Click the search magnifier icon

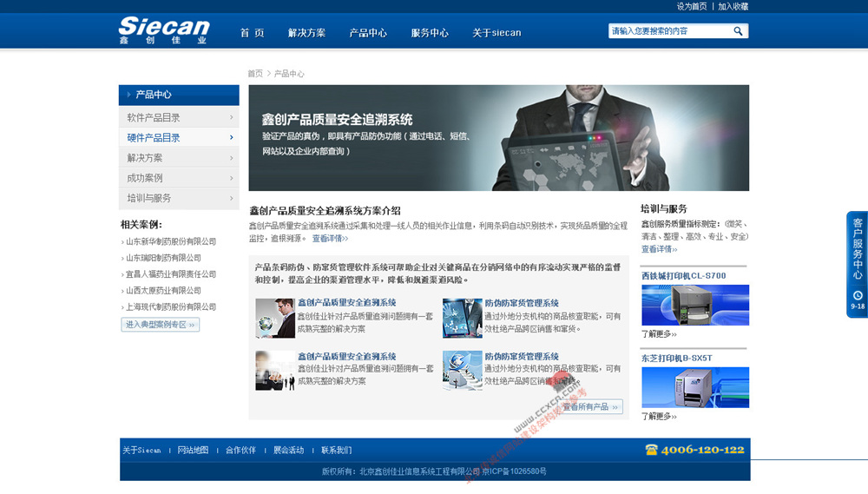click(x=738, y=31)
